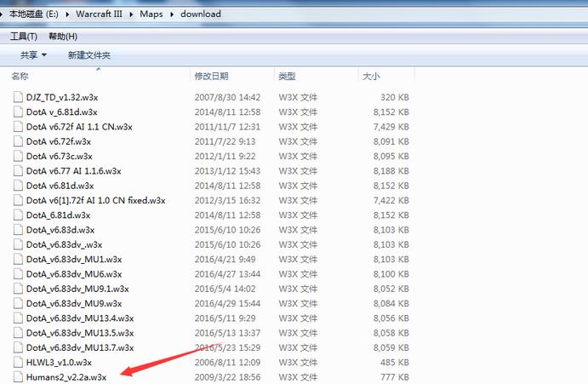
Task: Select the file name DotA_v6.83dv_MU6.w3x
Action: 74,274
